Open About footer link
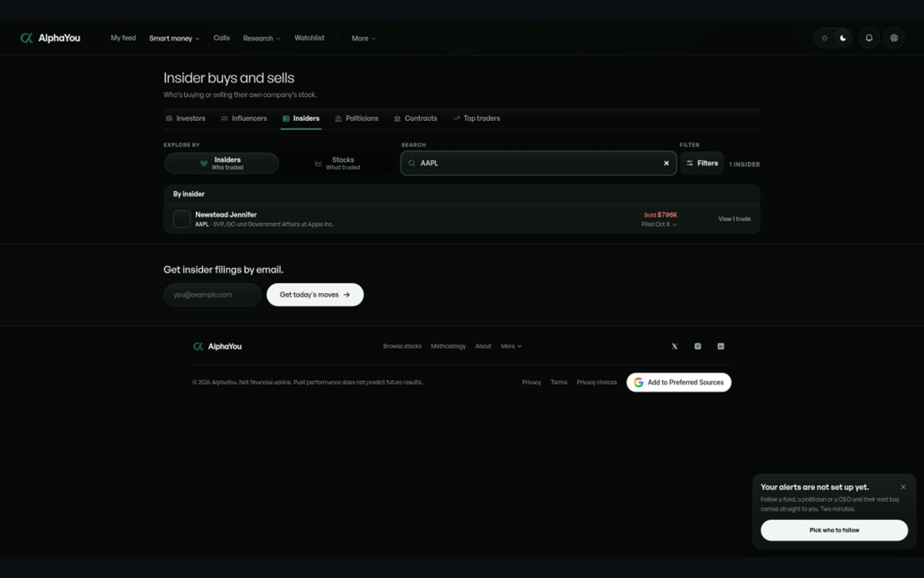 (x=483, y=346)
